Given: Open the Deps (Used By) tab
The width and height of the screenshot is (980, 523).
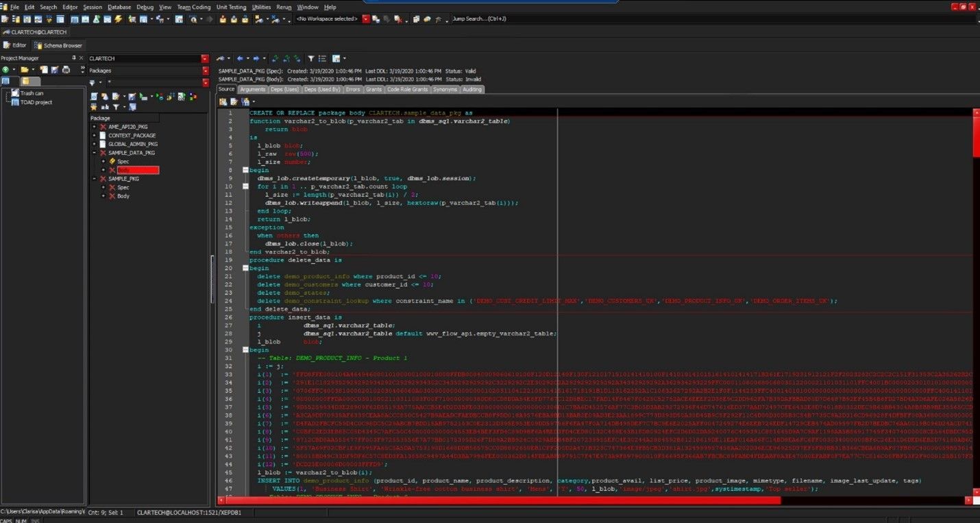Looking at the screenshot, I should pyautogui.click(x=322, y=89).
